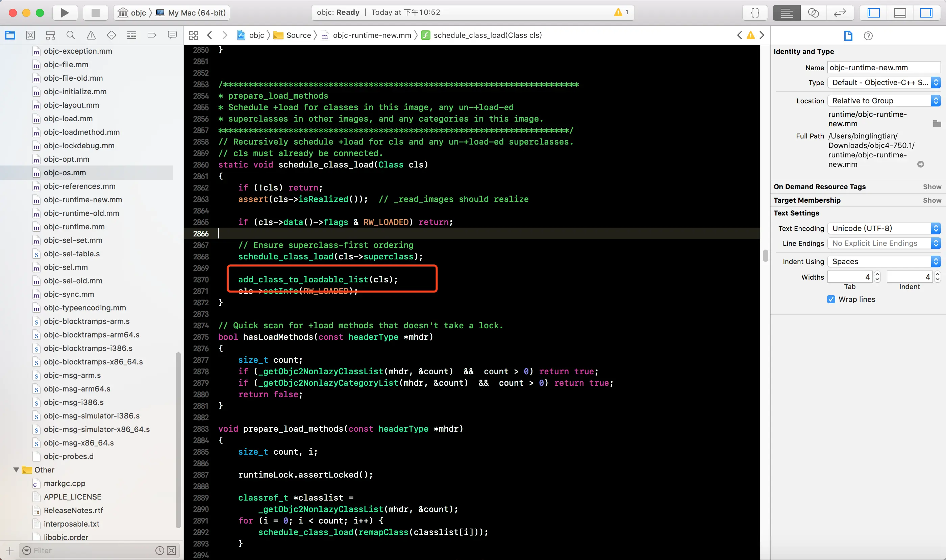The image size is (946, 560).
Task: Select objc-runtime-new.mm in file list
Action: tap(83, 200)
